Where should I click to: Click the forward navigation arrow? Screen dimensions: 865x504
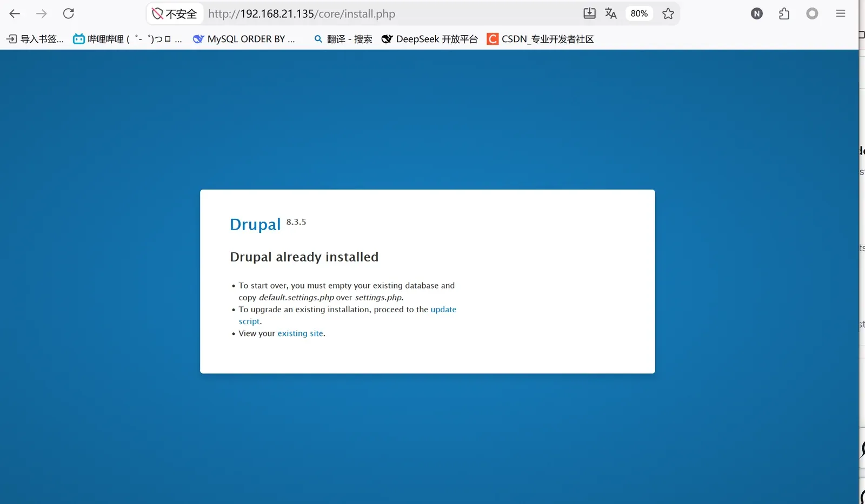coord(42,14)
